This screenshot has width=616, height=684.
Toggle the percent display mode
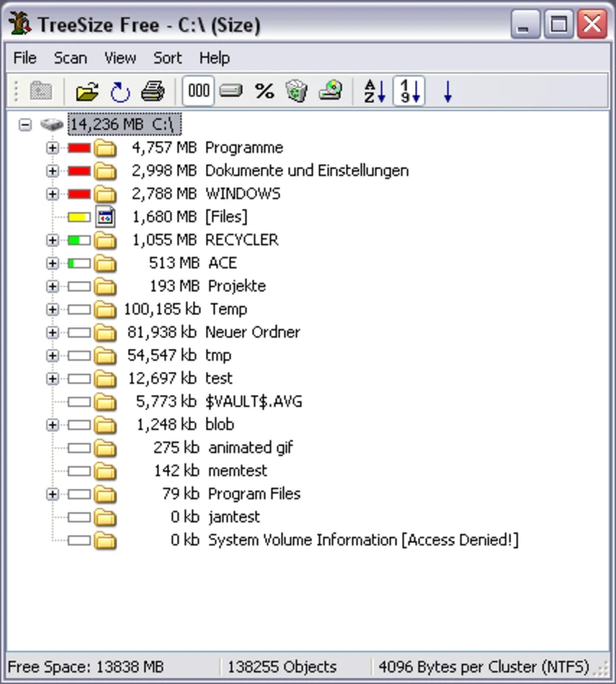click(265, 91)
